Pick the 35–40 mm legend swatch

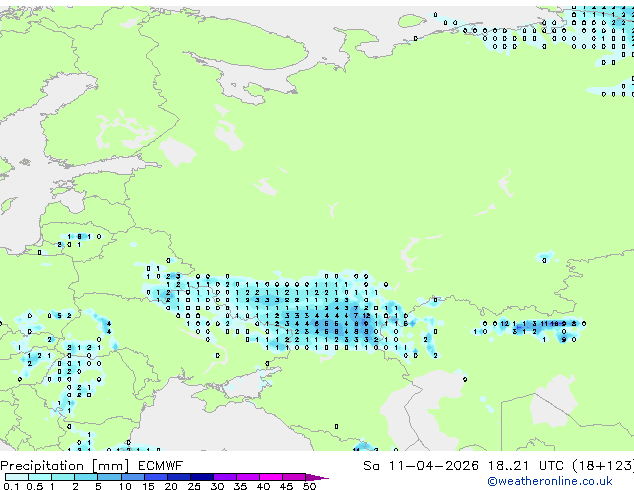[248, 477]
